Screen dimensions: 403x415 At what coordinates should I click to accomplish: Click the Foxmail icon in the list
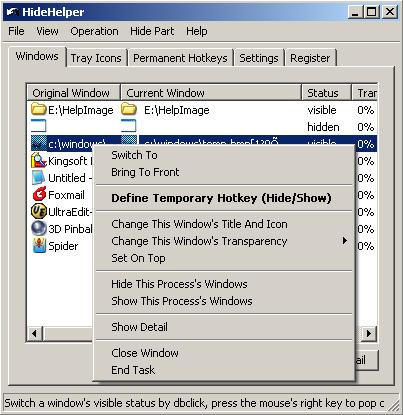coord(39,195)
